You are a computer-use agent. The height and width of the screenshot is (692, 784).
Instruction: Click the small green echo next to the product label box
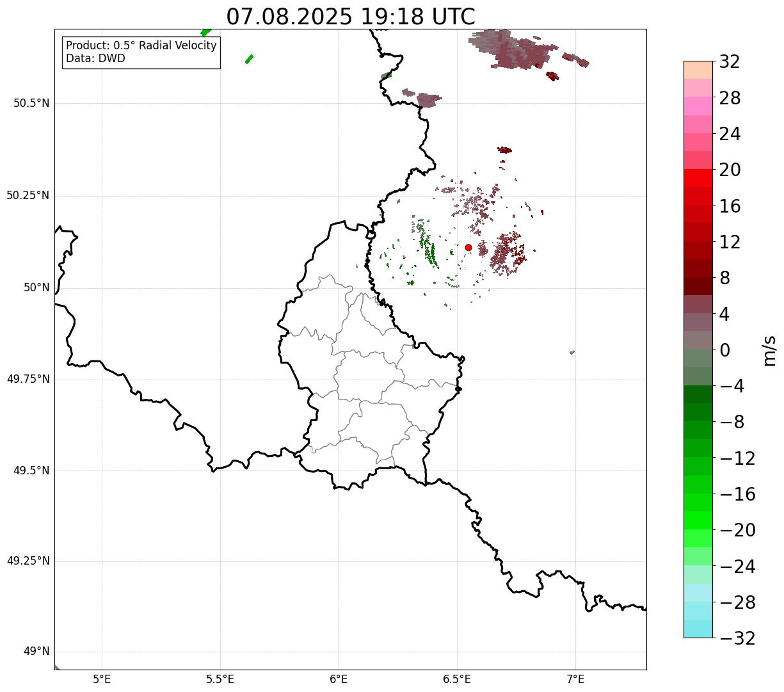(x=249, y=59)
